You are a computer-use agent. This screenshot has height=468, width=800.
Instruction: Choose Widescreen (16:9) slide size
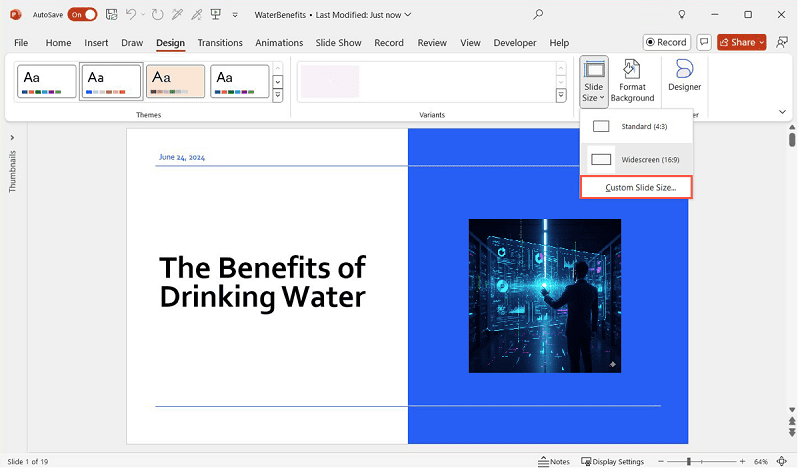coord(636,159)
